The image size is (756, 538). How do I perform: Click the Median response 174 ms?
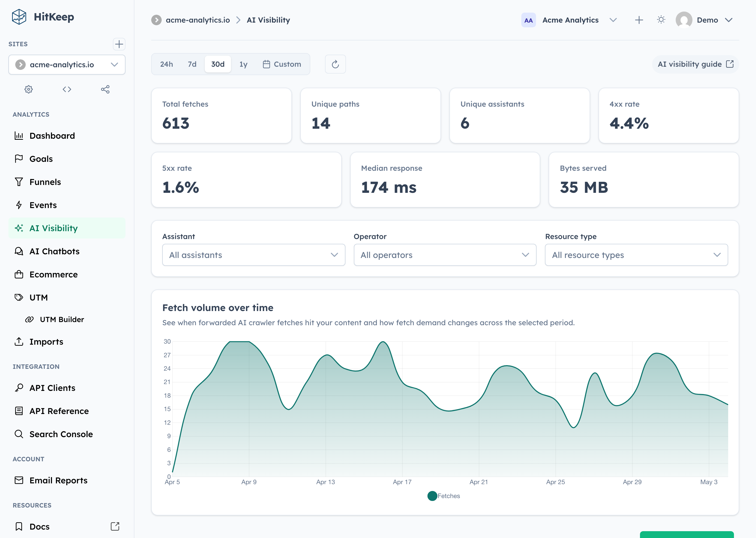click(x=388, y=188)
